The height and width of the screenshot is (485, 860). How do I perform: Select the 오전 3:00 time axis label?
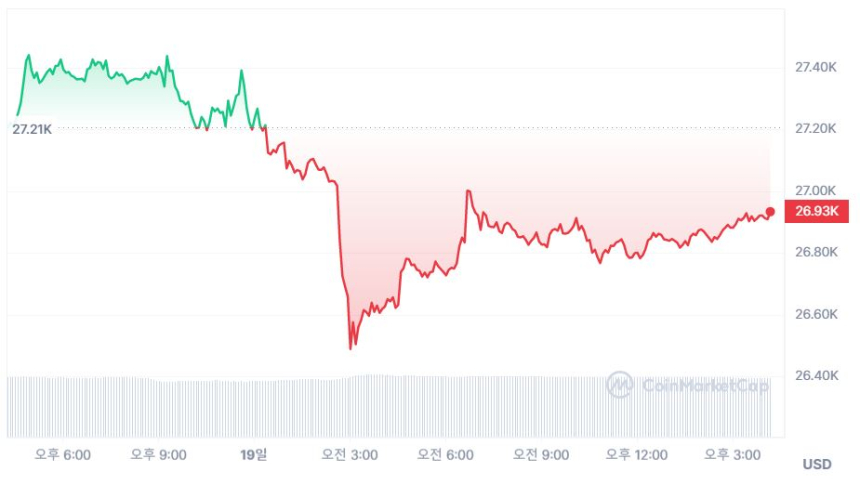(x=349, y=455)
